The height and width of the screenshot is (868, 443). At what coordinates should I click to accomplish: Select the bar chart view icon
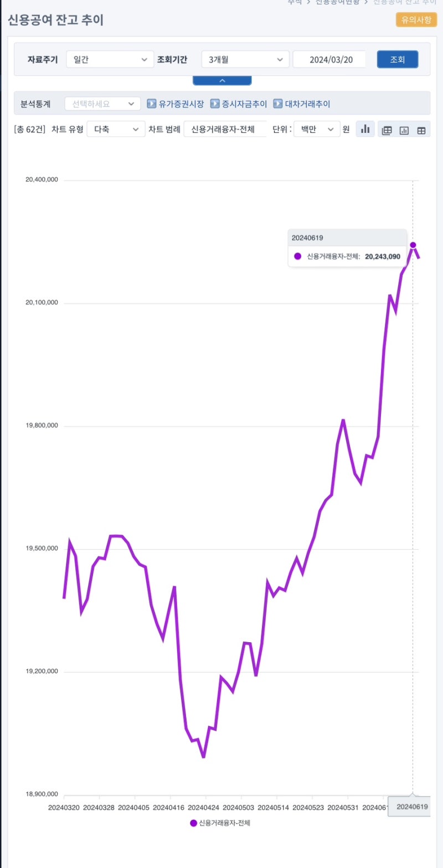(x=365, y=130)
